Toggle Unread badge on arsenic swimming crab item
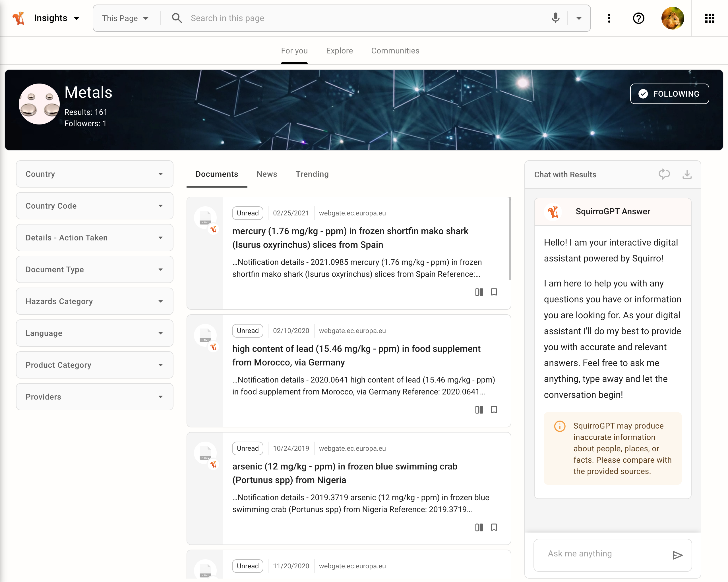Image resolution: width=728 pixels, height=582 pixels. pos(247,448)
